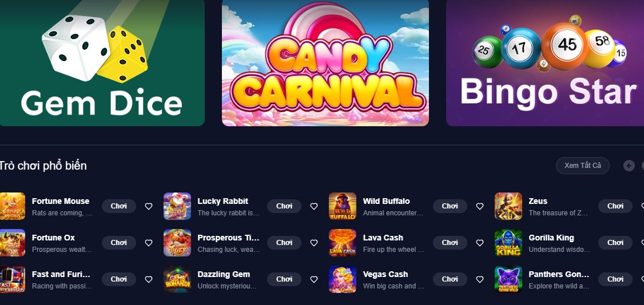Open the Zeus game icon

coord(508,206)
